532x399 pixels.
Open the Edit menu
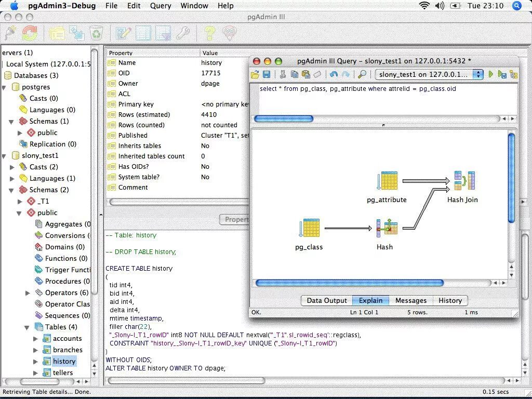[134, 6]
